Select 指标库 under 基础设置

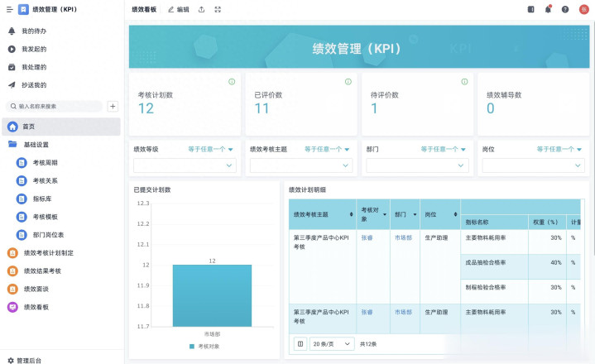42,199
